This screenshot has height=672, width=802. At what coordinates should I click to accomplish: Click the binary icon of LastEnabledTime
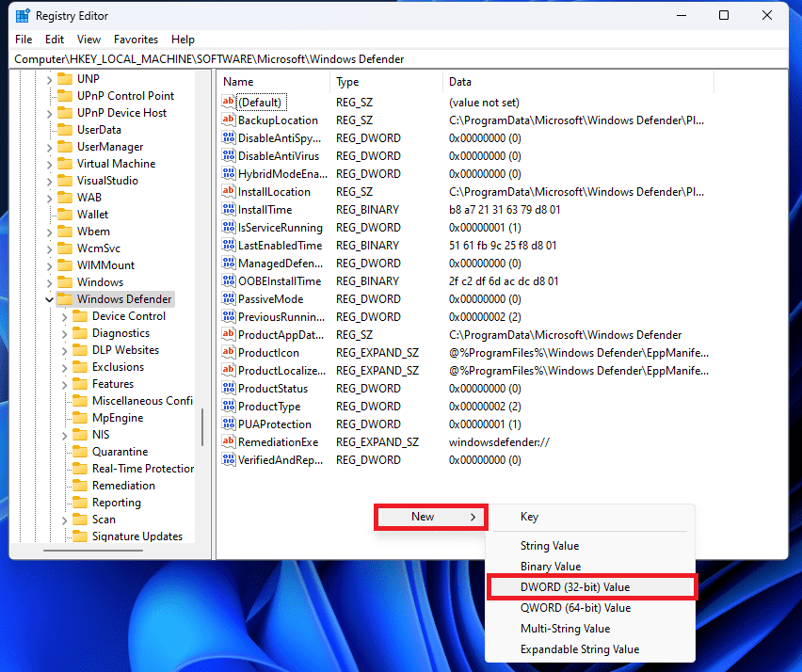click(x=228, y=246)
